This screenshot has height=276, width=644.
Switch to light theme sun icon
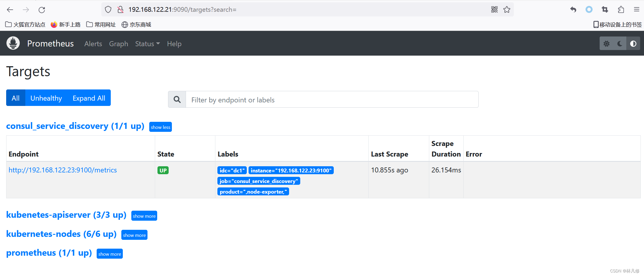tap(606, 44)
